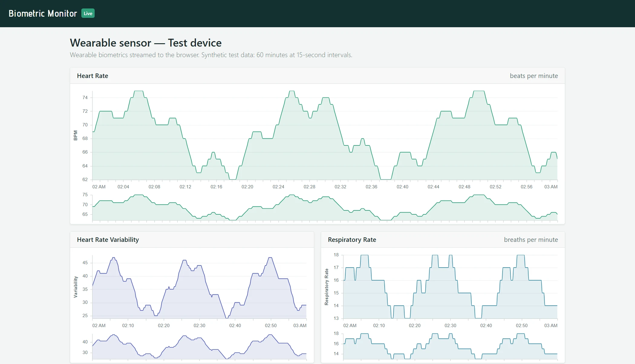Click the 02:36 tick on Heart Rate axis

(371, 187)
